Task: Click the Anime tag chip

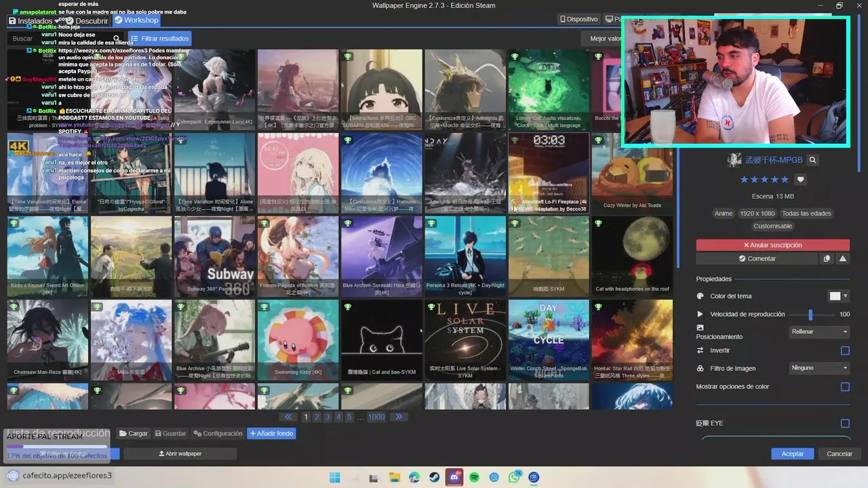Action: point(724,213)
